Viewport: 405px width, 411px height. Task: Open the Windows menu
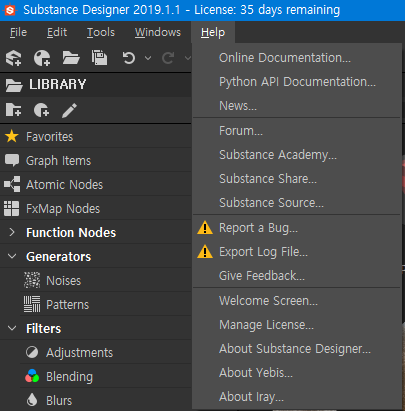coord(158,32)
